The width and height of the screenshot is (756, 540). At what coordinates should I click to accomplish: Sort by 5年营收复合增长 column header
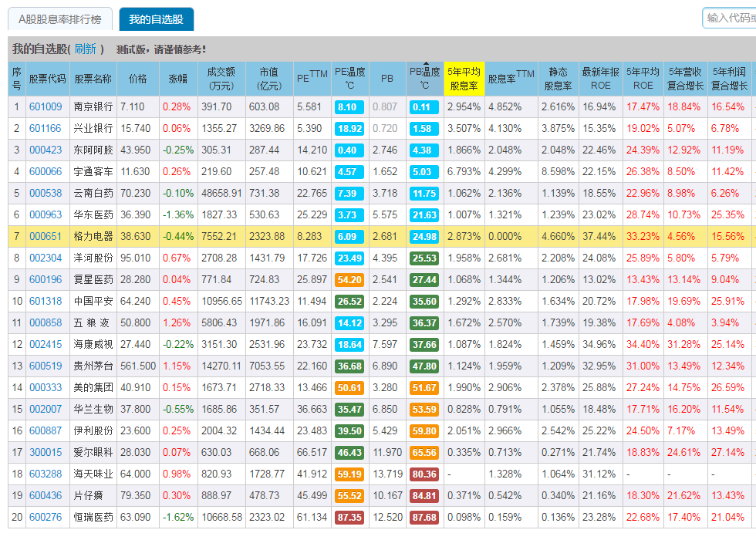[x=685, y=79]
